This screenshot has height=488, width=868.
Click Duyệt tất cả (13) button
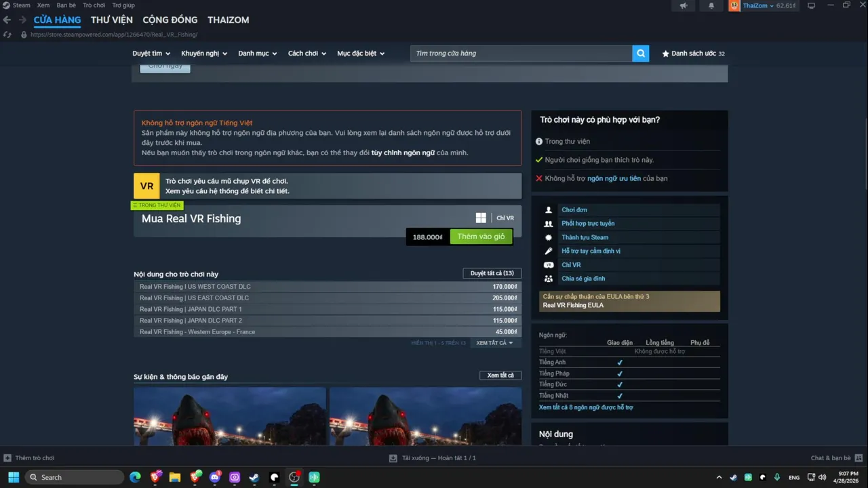[x=492, y=273]
